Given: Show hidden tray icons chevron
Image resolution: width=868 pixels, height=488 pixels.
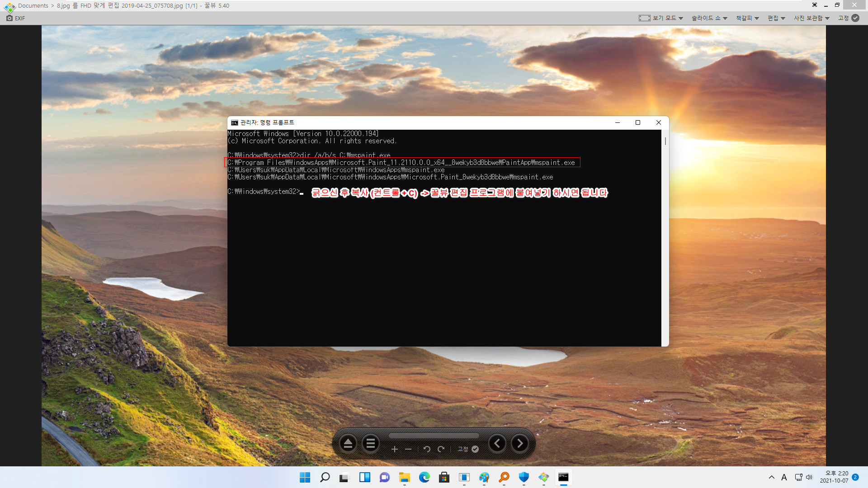Looking at the screenshot, I should click(x=772, y=477).
